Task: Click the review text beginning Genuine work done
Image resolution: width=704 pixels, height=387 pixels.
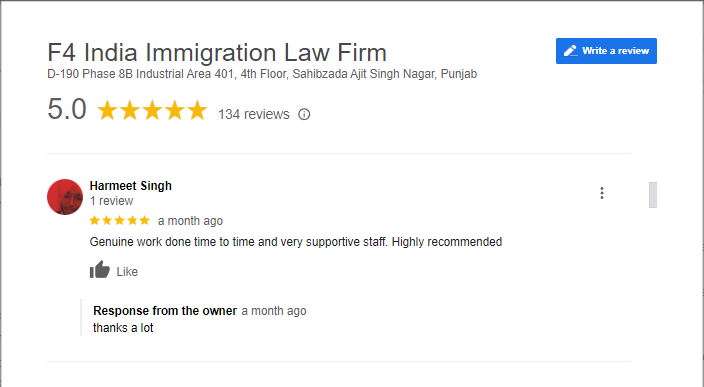Action: [296, 242]
